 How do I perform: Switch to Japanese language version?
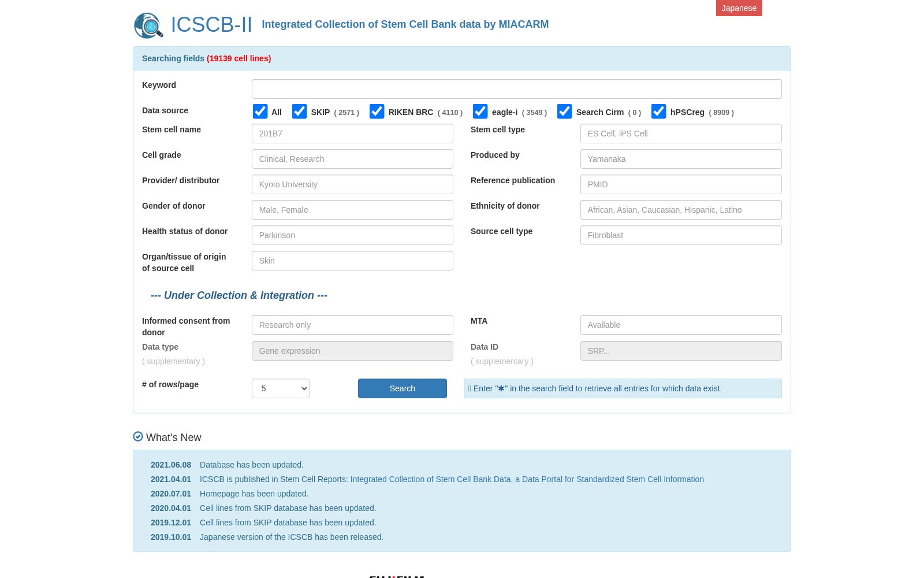click(739, 8)
